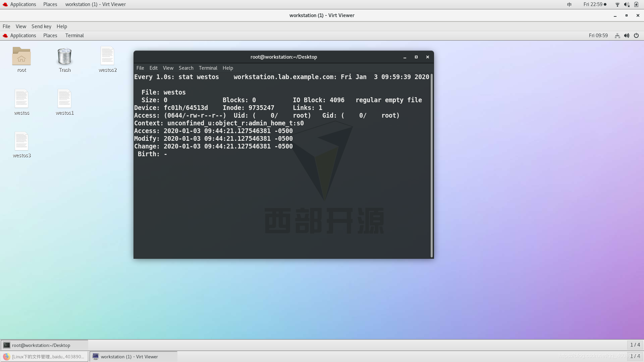This screenshot has width=644, height=362.
Task: Switch to workstation (1) - Virt Viewer taskbar entry
Action: [133, 357]
